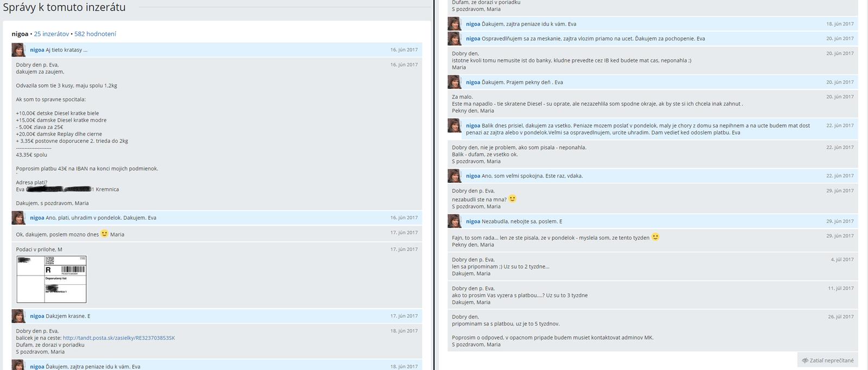This screenshot has height=370, width=868.
Task: Follow the tandt.posta.sk tracking link
Action: pyautogui.click(x=119, y=338)
